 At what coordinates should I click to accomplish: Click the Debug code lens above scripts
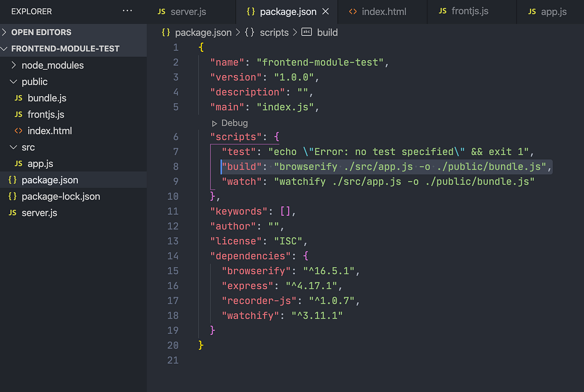(229, 123)
